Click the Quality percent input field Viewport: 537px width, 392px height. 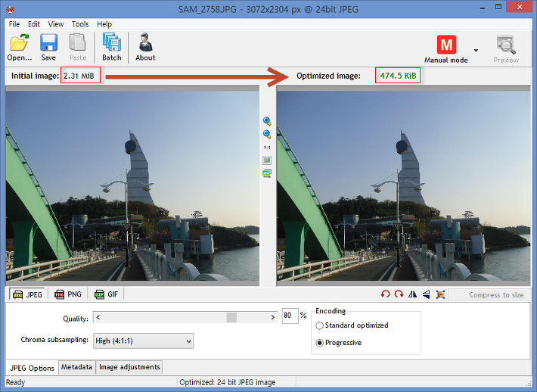290,316
